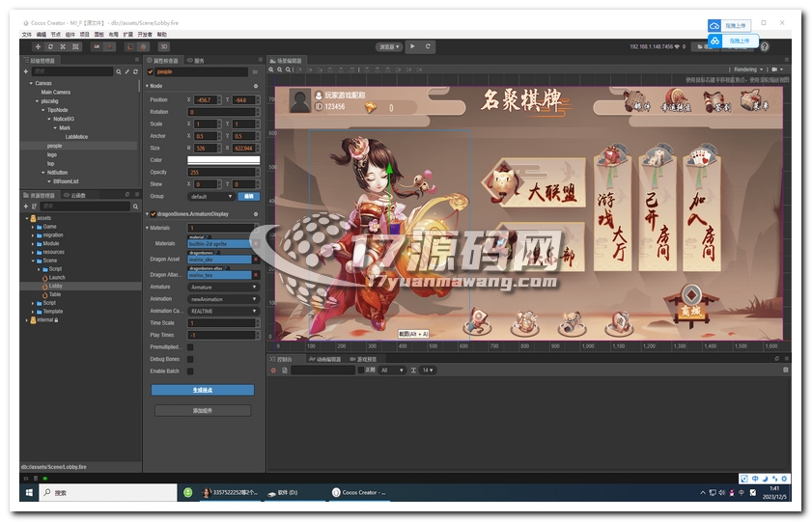Open the newAnimation dropdown

(x=223, y=299)
